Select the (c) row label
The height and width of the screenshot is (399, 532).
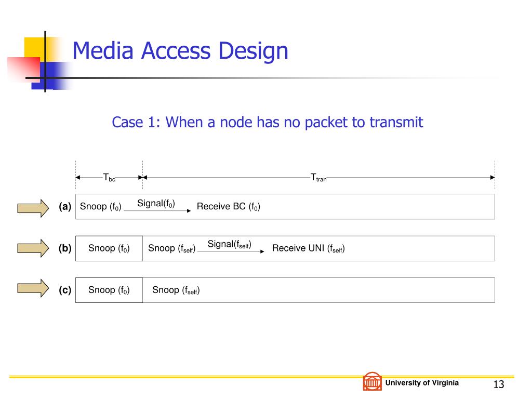click(65, 290)
